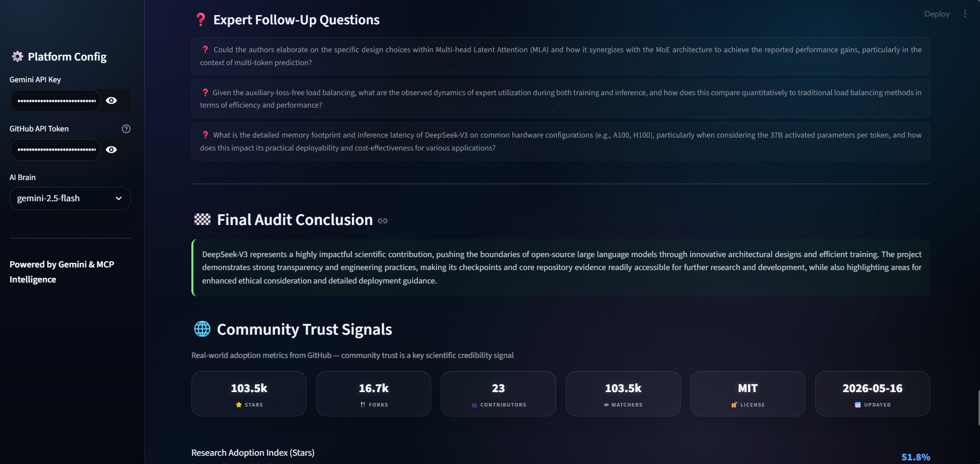Click the lock icon on the MIT License card
Image resolution: width=980 pixels, height=464 pixels.
(734, 405)
